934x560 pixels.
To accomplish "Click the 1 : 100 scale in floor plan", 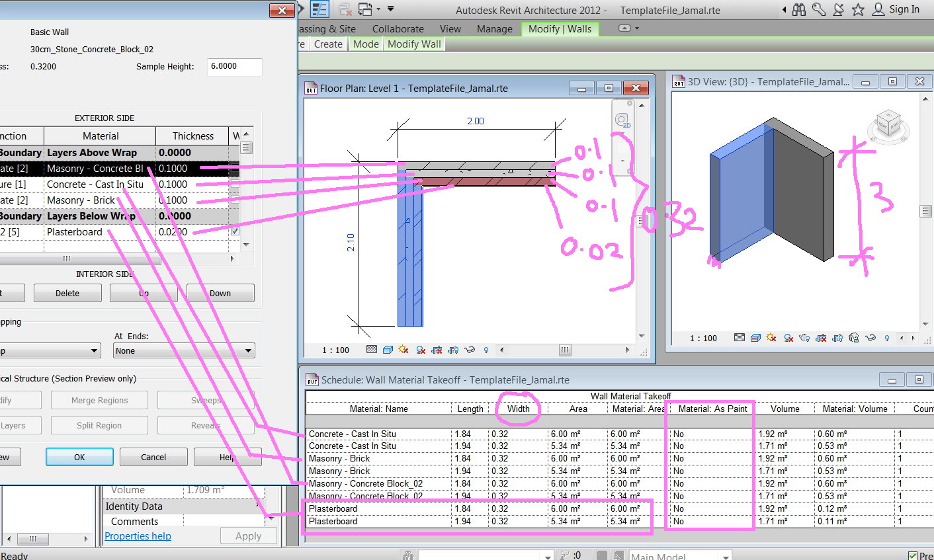I will 336,350.
